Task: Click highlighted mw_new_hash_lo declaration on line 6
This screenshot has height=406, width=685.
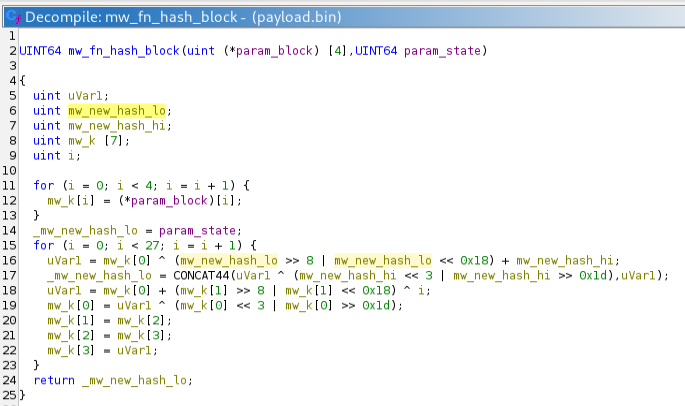Action: pyautogui.click(x=117, y=111)
